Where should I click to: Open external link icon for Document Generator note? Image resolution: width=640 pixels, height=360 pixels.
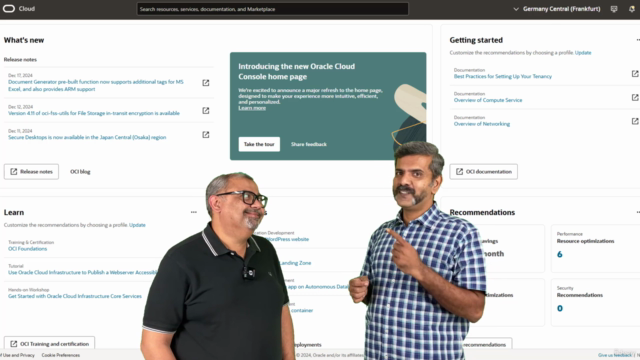206,83
